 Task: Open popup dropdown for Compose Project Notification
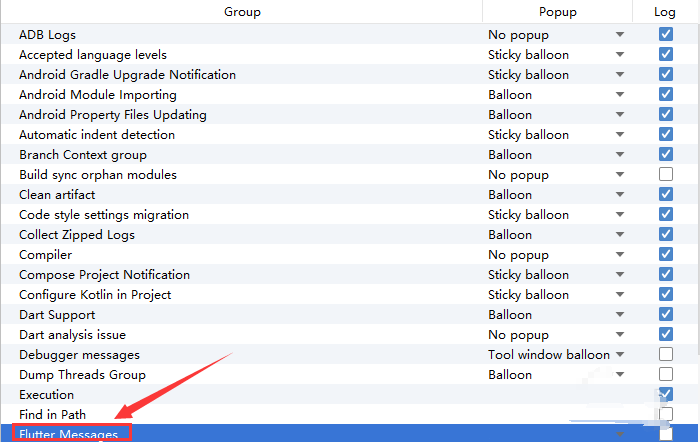[620, 274]
